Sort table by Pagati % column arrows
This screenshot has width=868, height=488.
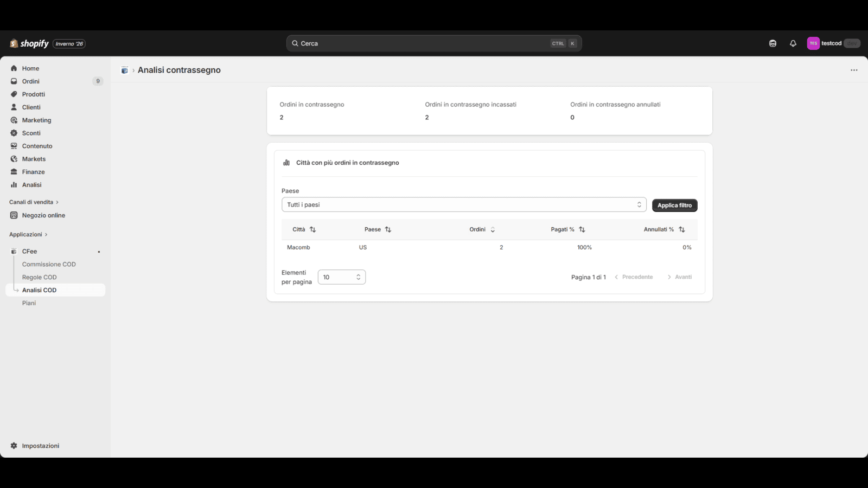[582, 230]
